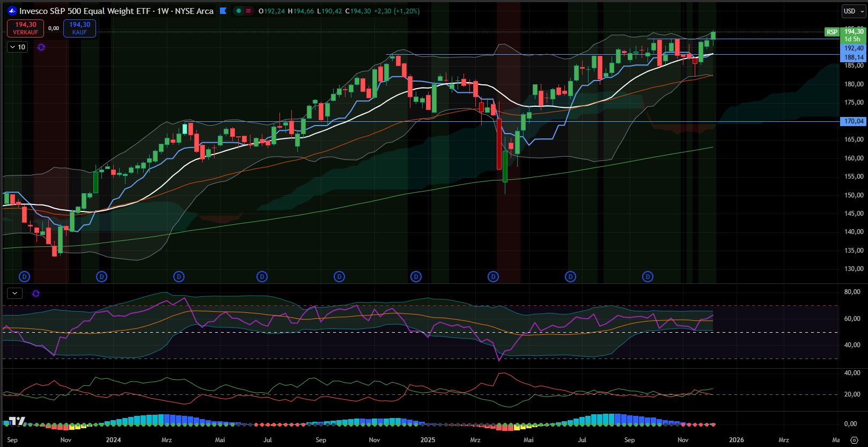The image size is (868, 447).
Task: Click the blue flag icon beside symbol title
Action: point(223,11)
